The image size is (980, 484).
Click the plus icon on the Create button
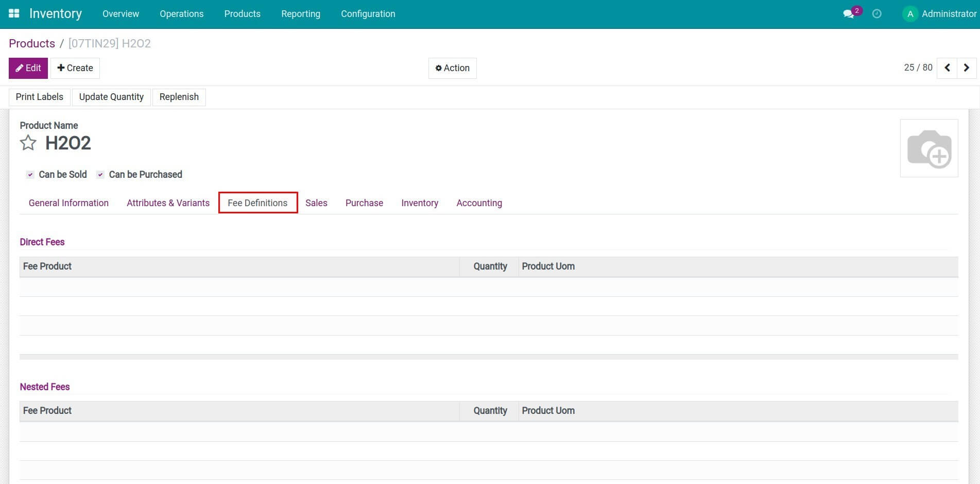[x=61, y=68]
